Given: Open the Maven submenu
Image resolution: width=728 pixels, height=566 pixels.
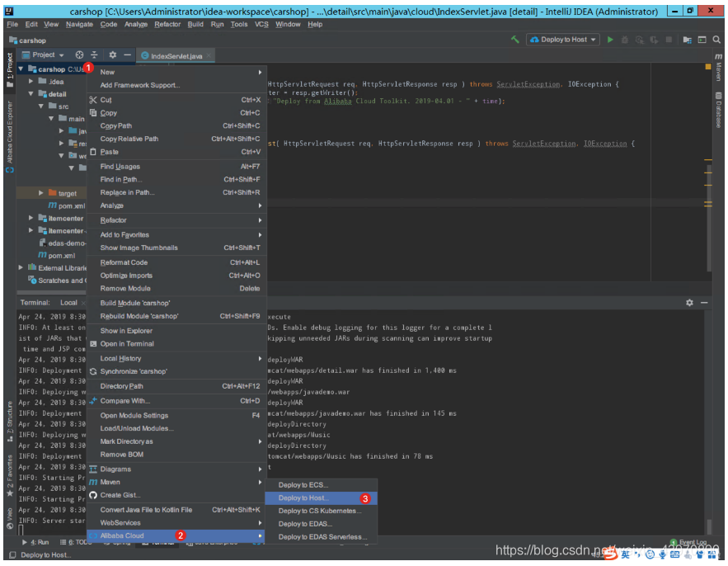Looking at the screenshot, I should [176, 483].
